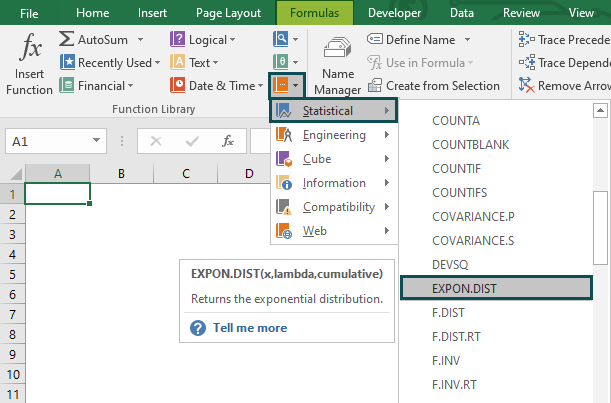Image resolution: width=611 pixels, height=403 pixels.
Task: Open the Financial functions list
Action: [96, 86]
